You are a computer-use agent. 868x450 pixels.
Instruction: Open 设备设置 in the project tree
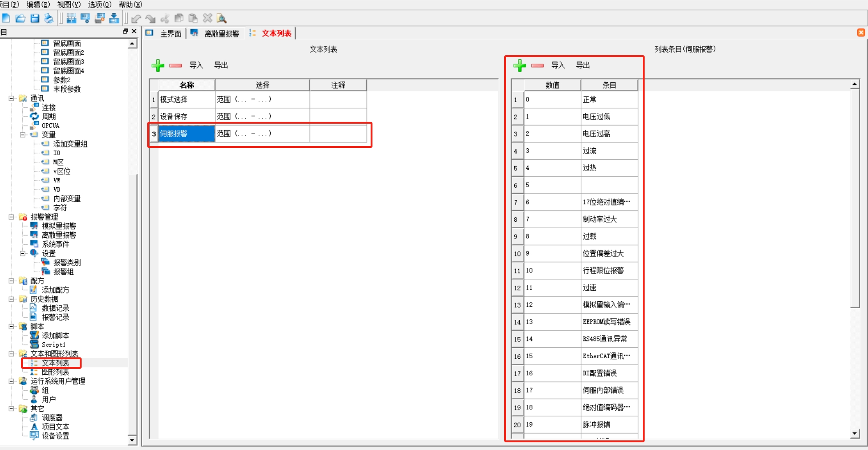56,436
